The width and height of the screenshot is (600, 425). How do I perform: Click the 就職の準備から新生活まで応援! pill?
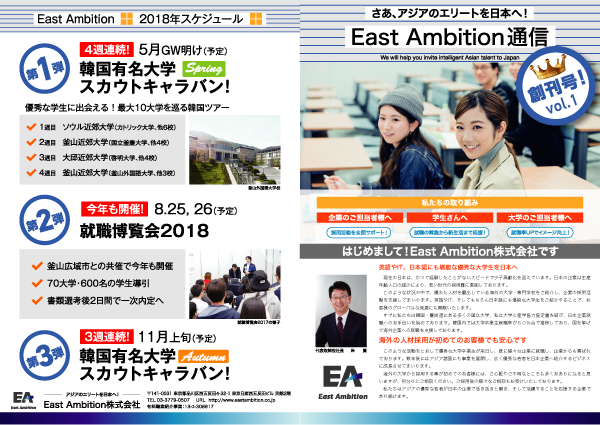click(x=449, y=232)
